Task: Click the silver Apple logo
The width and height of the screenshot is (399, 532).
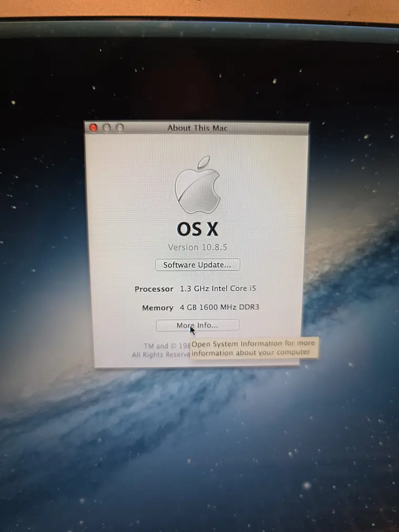Action: pos(197,185)
